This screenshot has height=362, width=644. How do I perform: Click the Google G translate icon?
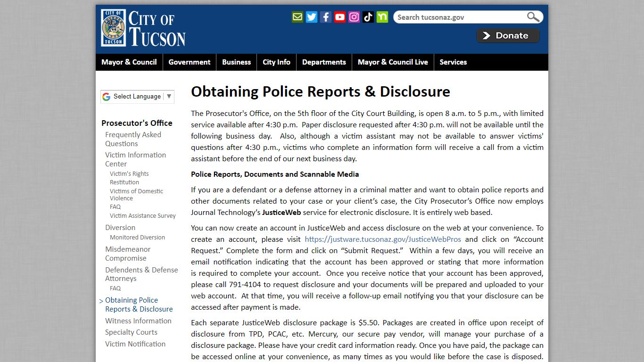107,96
